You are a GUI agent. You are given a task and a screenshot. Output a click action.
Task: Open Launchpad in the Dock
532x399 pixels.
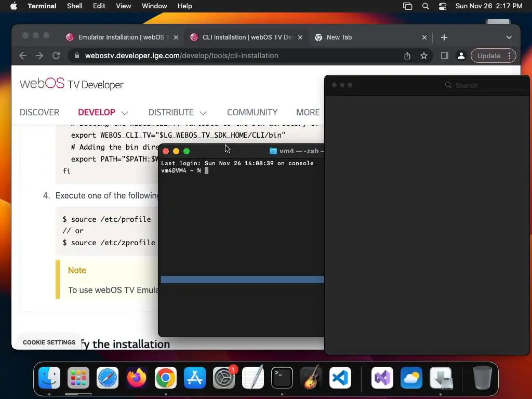(x=78, y=378)
